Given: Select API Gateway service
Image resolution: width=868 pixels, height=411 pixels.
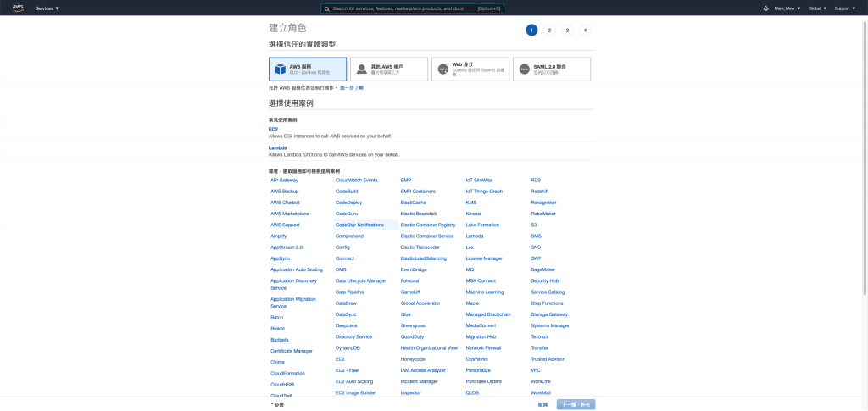Looking at the screenshot, I should pos(285,181).
